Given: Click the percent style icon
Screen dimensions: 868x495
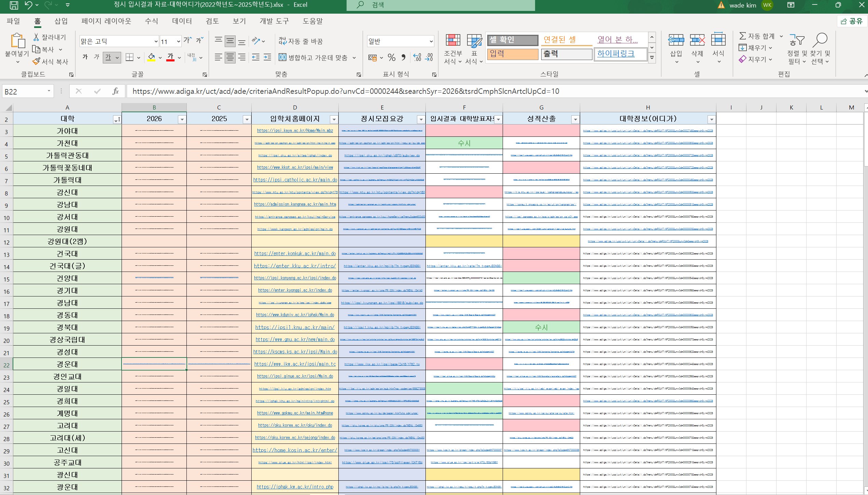Looking at the screenshot, I should coord(391,57).
